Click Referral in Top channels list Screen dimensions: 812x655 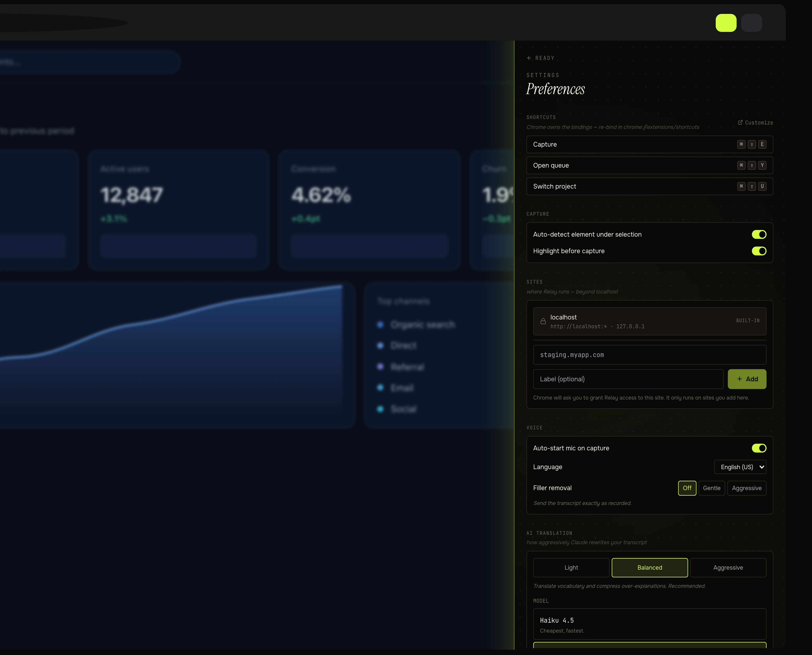[x=407, y=367]
